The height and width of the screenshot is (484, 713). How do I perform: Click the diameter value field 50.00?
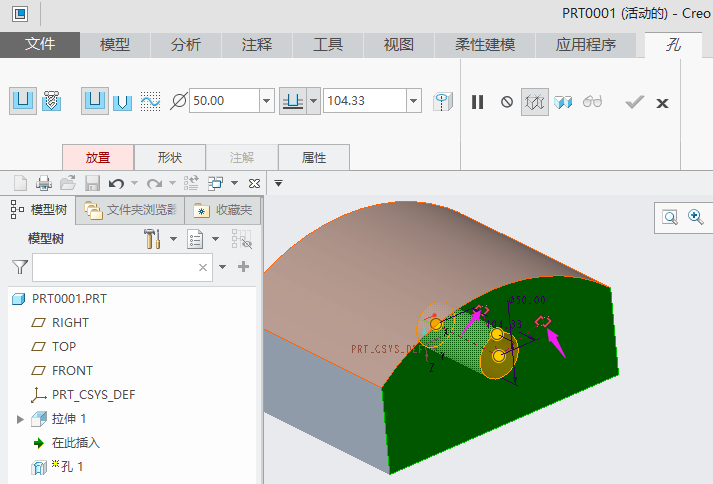224,101
